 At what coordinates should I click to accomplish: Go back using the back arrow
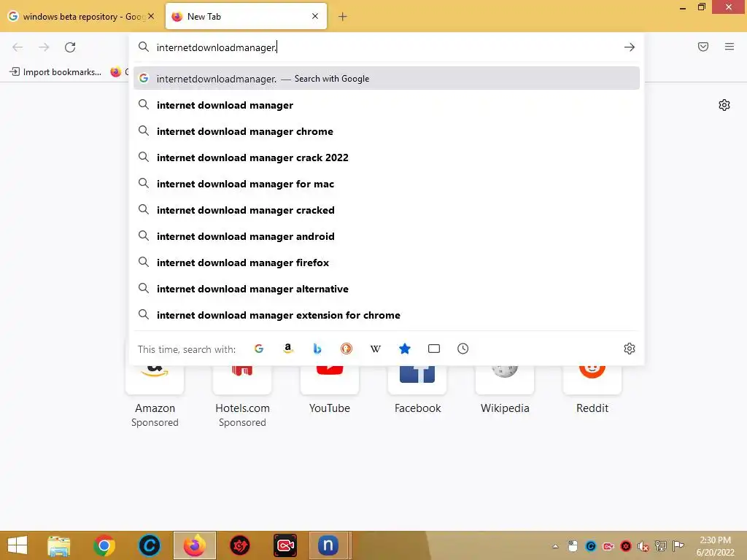click(18, 47)
